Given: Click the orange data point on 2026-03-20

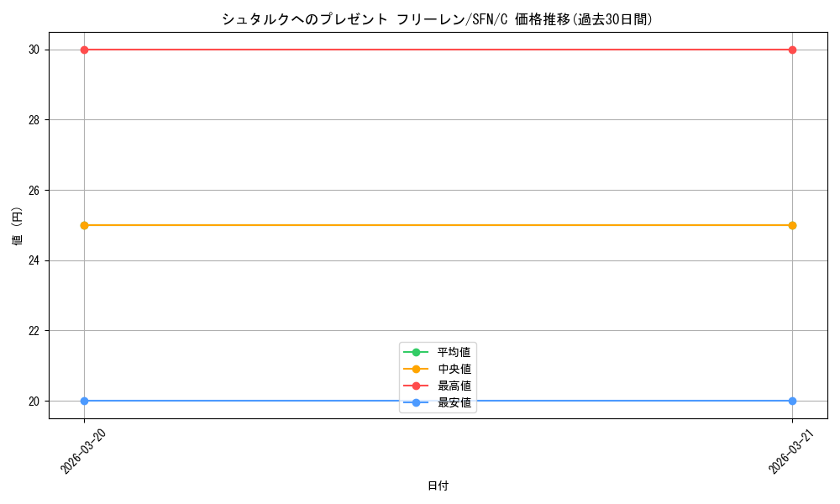Looking at the screenshot, I should point(84,225).
